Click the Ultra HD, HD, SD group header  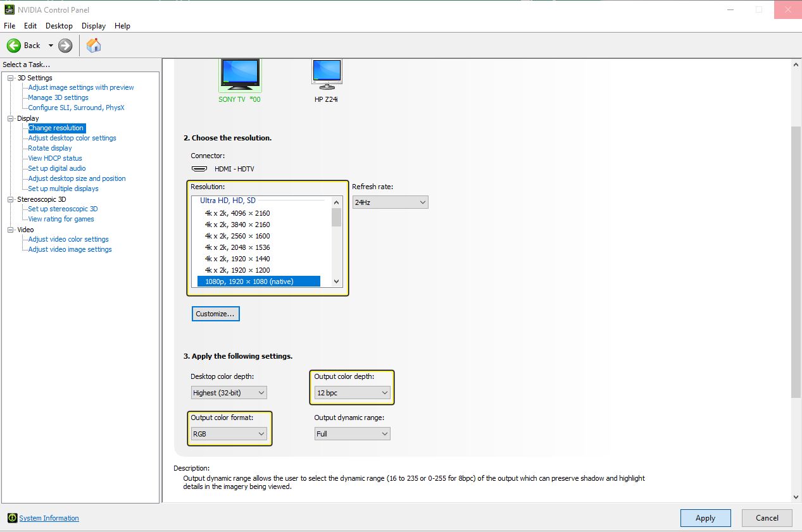(x=228, y=201)
